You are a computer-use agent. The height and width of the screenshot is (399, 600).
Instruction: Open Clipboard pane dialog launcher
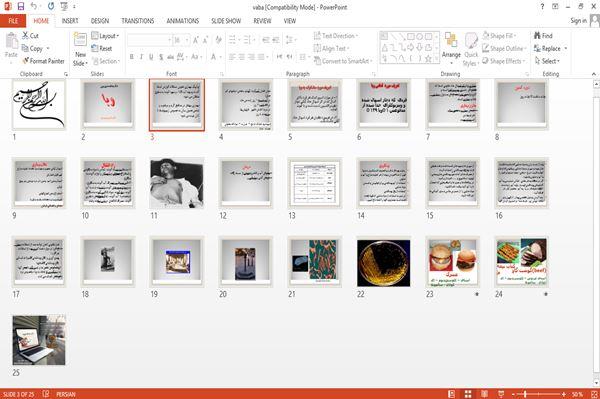(x=66, y=74)
